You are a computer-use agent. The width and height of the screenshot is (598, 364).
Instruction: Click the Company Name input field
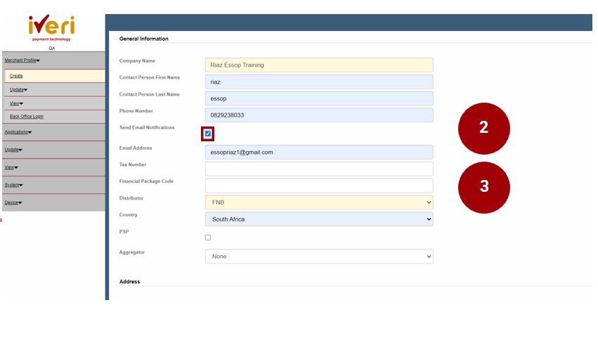point(319,65)
